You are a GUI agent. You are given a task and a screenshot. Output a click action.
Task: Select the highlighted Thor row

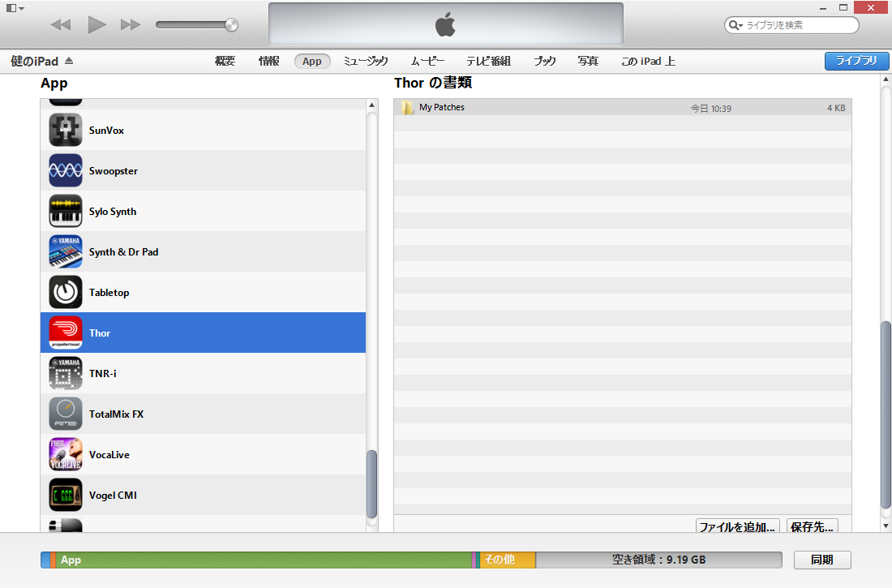pyautogui.click(x=203, y=333)
